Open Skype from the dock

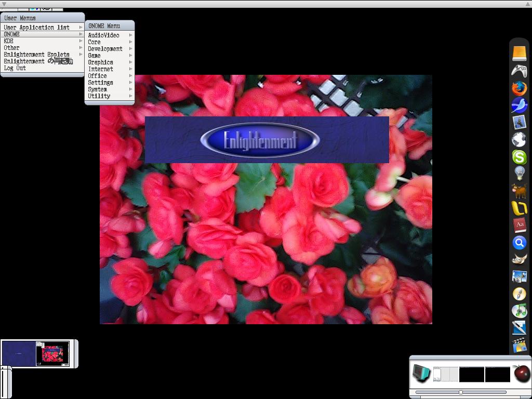(x=519, y=156)
